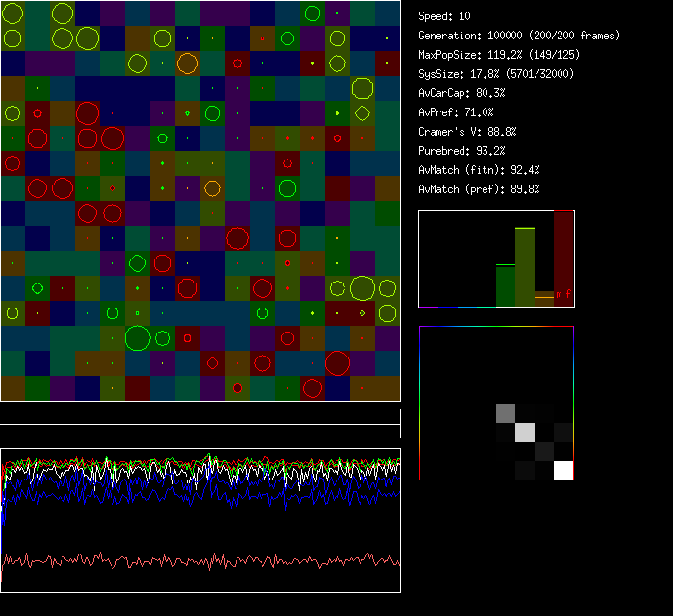This screenshot has height=616, width=673.
Task: Click the AvMatch (pref) statistic
Action: point(479,189)
